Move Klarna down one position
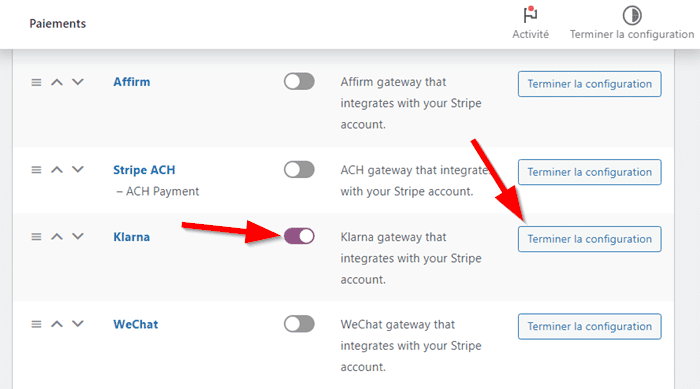 click(x=78, y=237)
